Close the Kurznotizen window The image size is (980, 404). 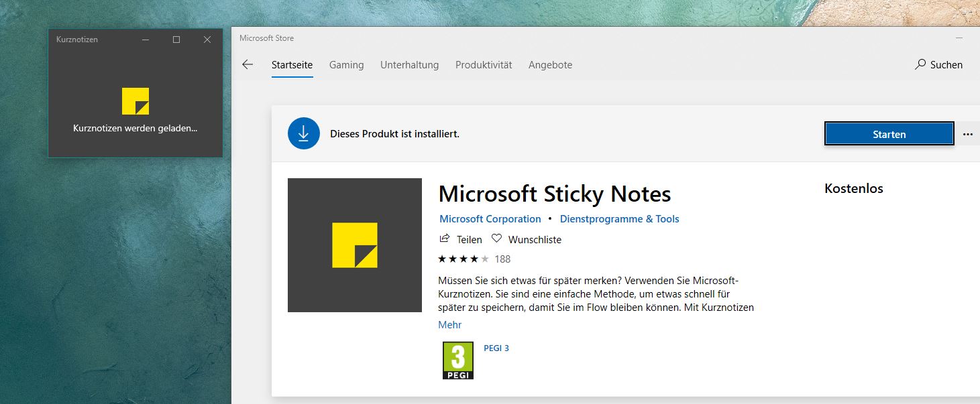click(207, 40)
